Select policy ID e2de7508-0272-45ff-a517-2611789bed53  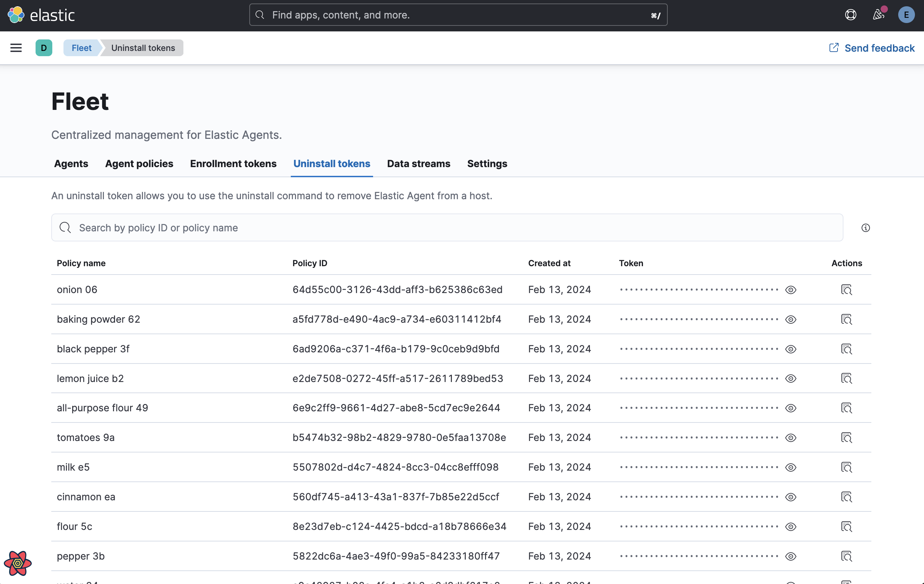point(397,378)
